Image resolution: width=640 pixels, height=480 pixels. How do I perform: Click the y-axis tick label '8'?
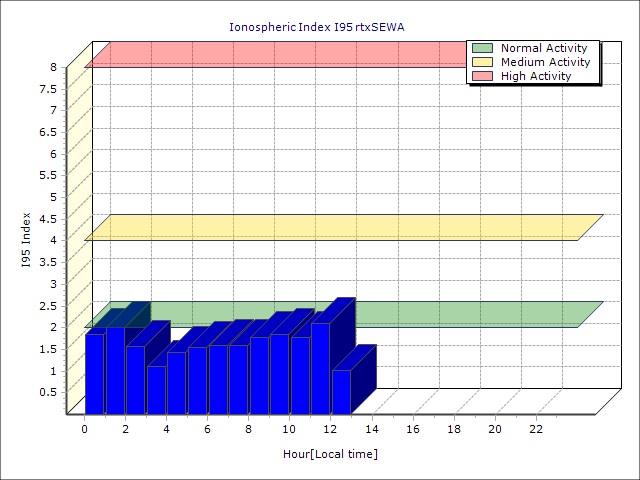[x=54, y=67]
